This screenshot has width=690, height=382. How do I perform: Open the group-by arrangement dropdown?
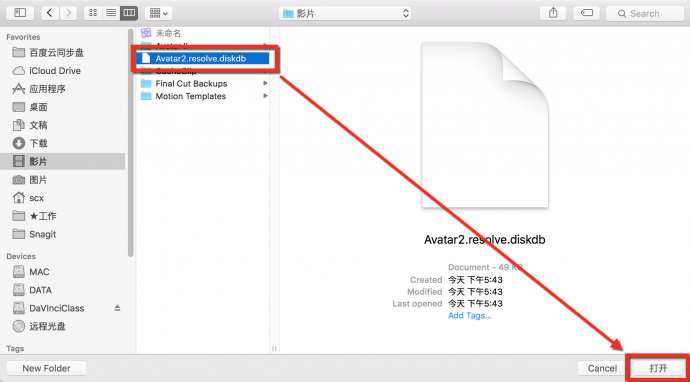158,13
